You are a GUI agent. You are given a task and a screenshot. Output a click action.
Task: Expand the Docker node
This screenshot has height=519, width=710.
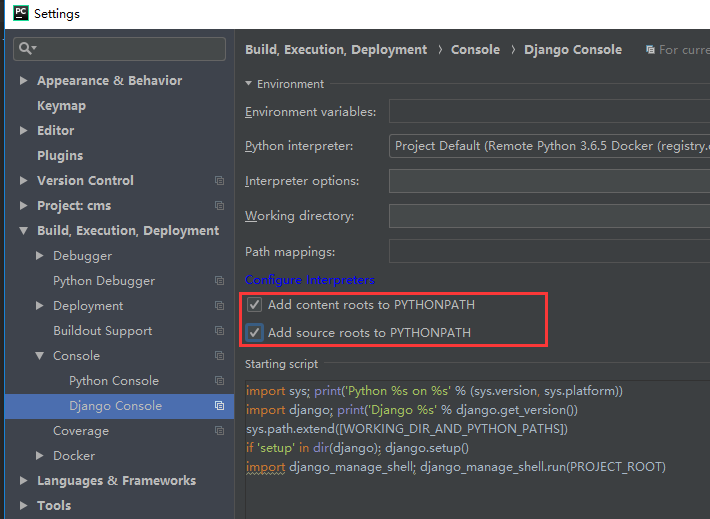point(39,456)
